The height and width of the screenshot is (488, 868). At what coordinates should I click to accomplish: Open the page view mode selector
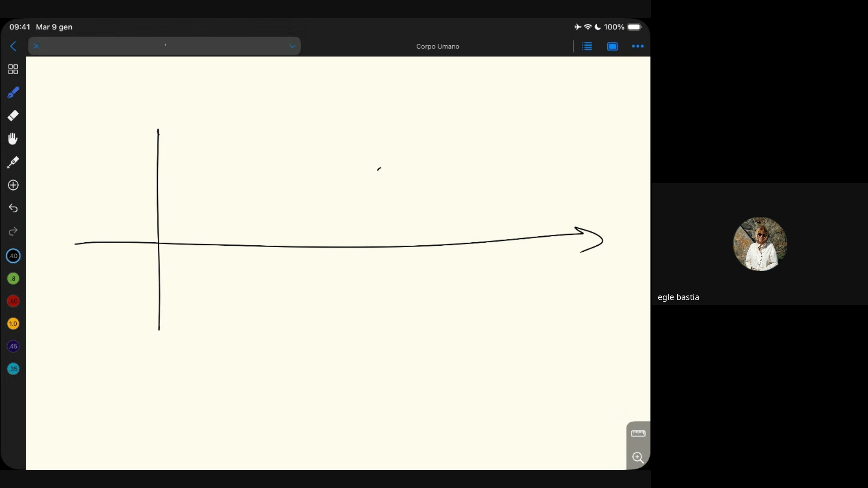(612, 46)
